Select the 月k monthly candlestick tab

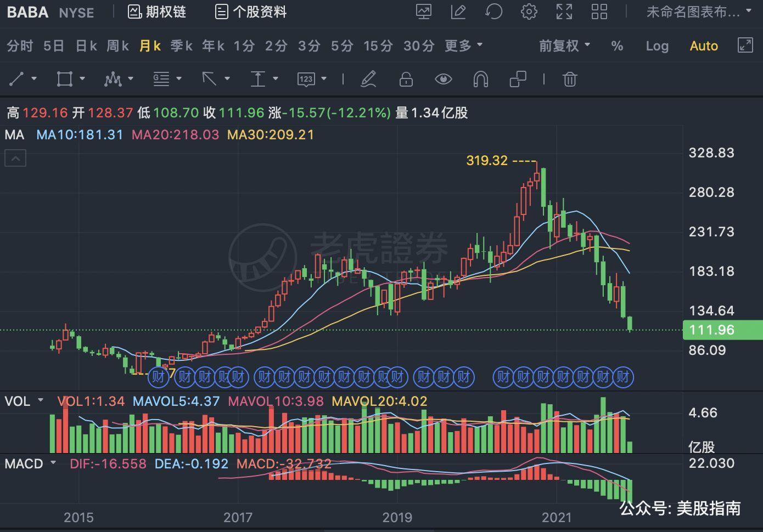[x=150, y=46]
